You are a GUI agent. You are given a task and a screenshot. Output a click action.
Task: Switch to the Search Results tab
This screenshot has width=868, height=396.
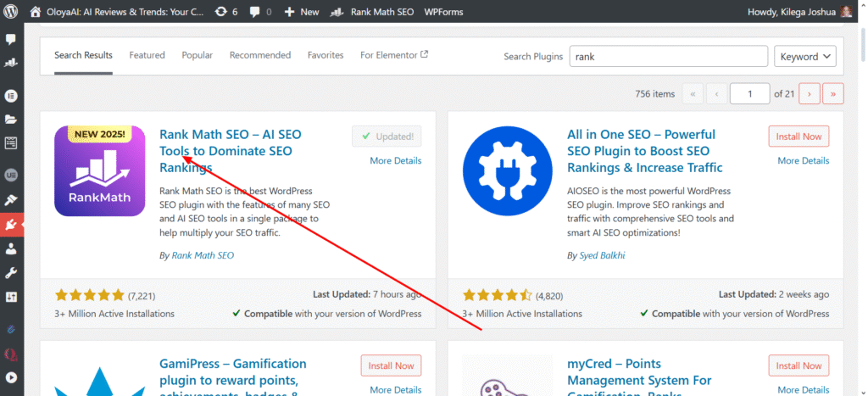pos(84,55)
